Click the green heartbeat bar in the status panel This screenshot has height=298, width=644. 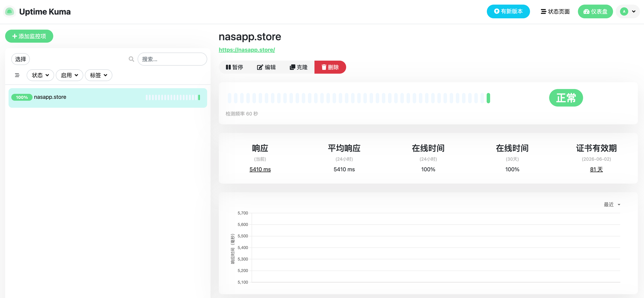488,98
